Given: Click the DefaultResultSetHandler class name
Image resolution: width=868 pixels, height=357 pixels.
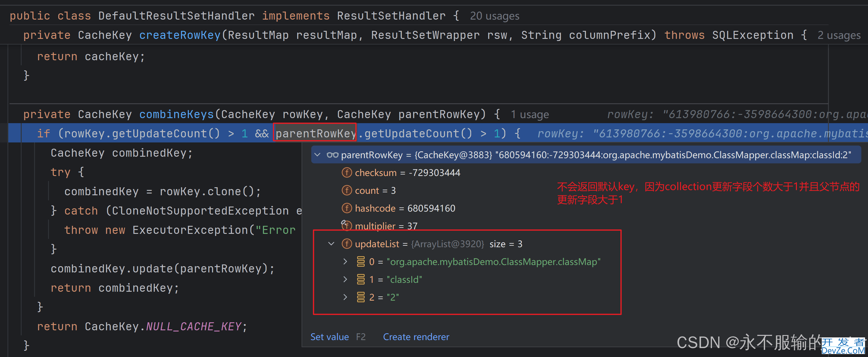Looking at the screenshot, I should tap(176, 16).
